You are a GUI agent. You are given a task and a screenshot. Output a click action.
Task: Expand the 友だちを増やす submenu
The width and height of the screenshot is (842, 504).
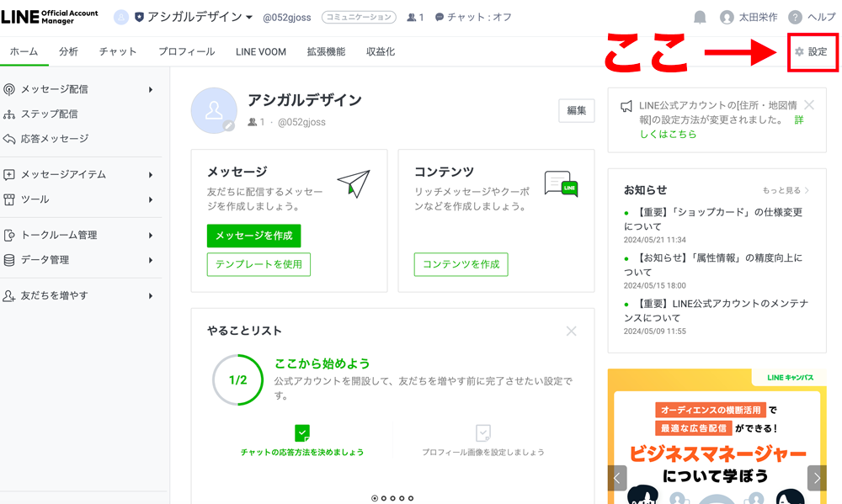pyautogui.click(x=151, y=296)
